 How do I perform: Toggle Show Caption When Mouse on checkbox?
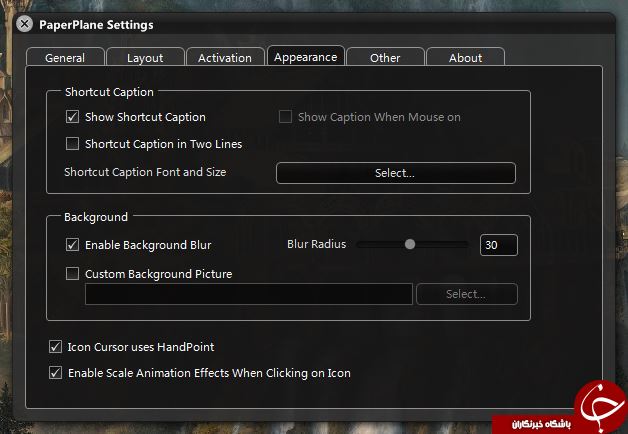(x=285, y=117)
